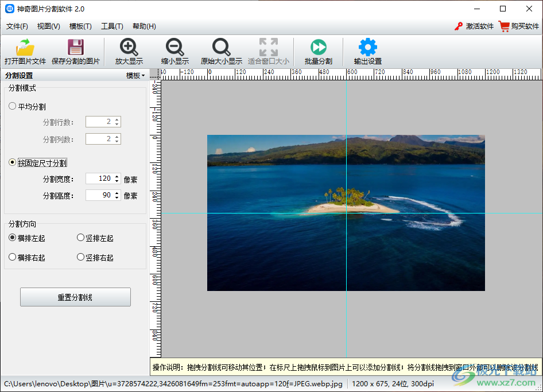
Task: Click the Save Split Images floppy icon
Action: tap(75, 47)
